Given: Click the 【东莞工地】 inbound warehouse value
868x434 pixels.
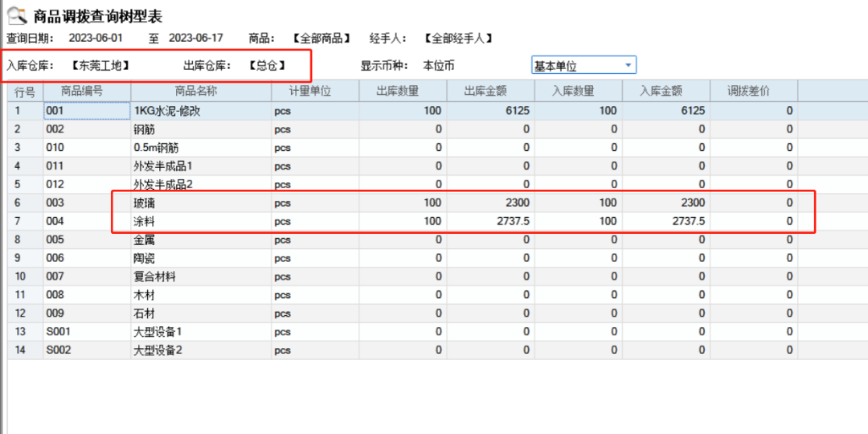Looking at the screenshot, I should coord(100,66).
